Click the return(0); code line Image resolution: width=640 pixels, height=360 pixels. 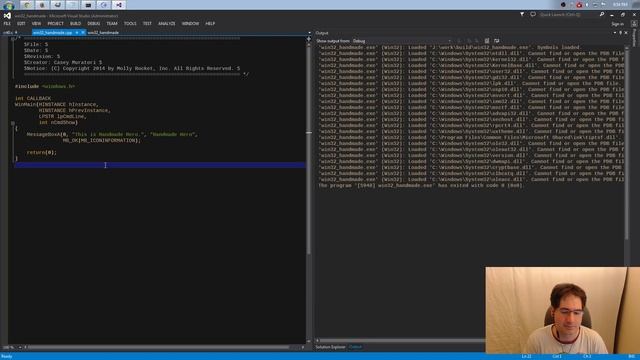click(42, 152)
